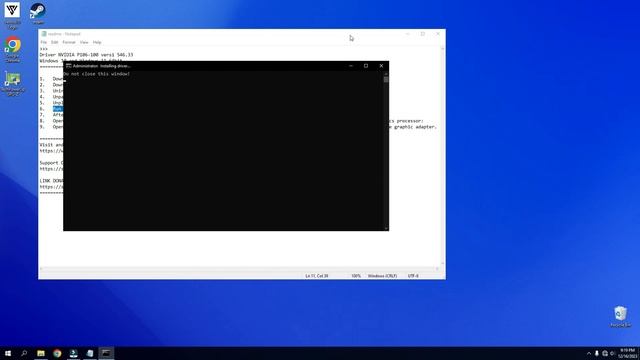Switch to Chrome on the taskbar
The height and width of the screenshot is (360, 640).
57,353
